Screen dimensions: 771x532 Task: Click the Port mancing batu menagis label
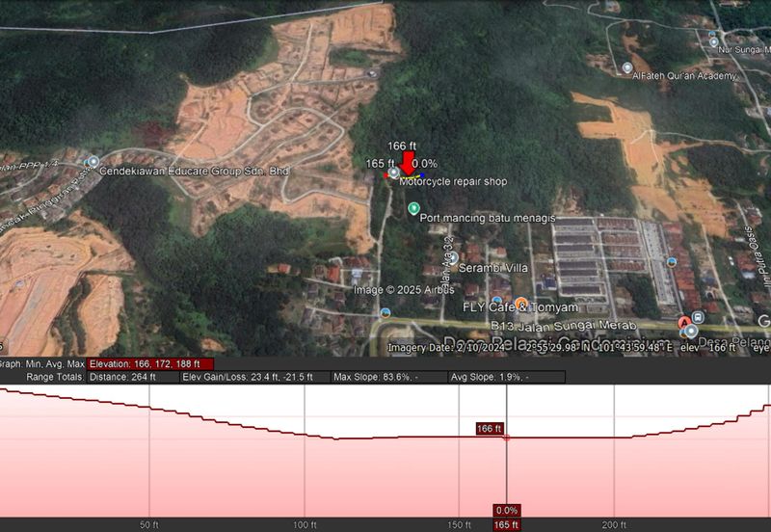(x=488, y=218)
